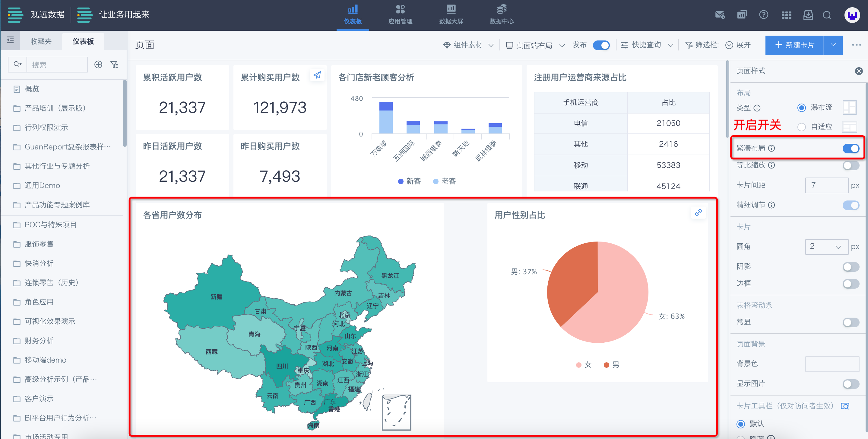Expand the 新建卡片 arrow dropdown
This screenshot has width=868, height=439.
[833, 45]
